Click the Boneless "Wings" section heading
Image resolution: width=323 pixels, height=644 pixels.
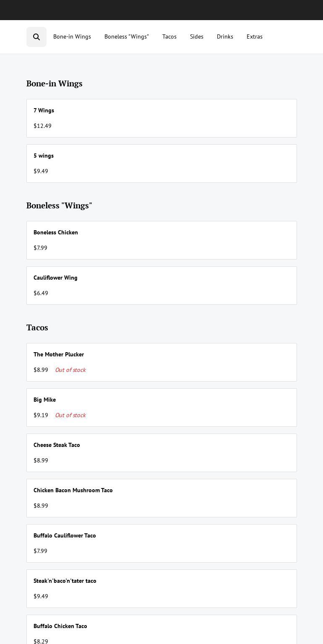click(59, 205)
